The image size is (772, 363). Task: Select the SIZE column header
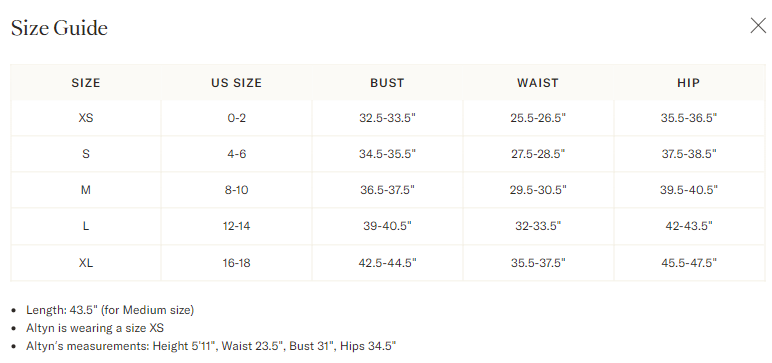(x=86, y=83)
